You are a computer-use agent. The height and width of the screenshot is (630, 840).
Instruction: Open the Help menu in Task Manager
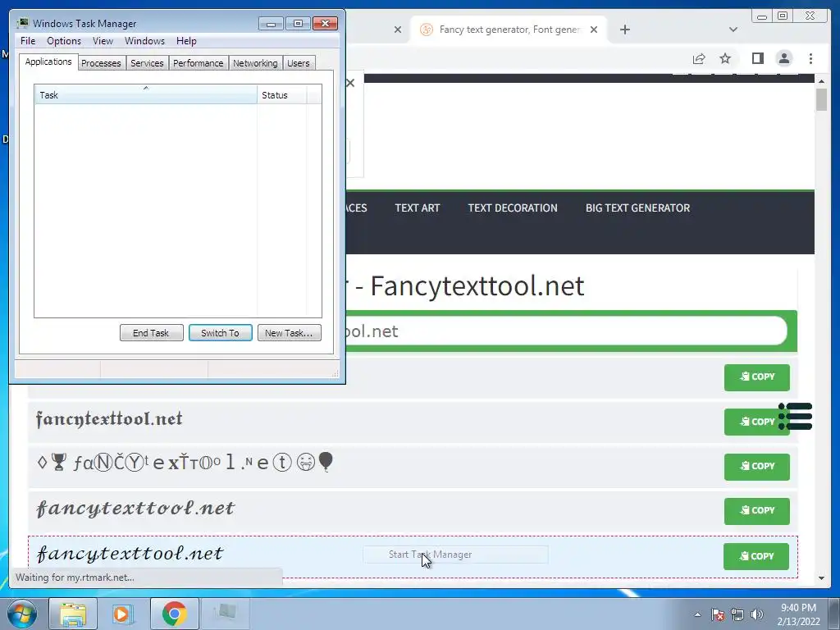(x=186, y=41)
